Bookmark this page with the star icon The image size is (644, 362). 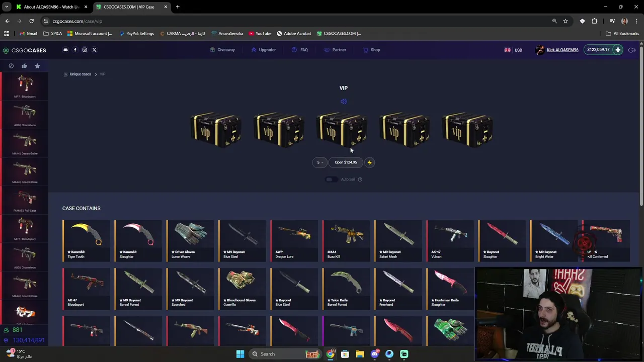[x=566, y=21]
